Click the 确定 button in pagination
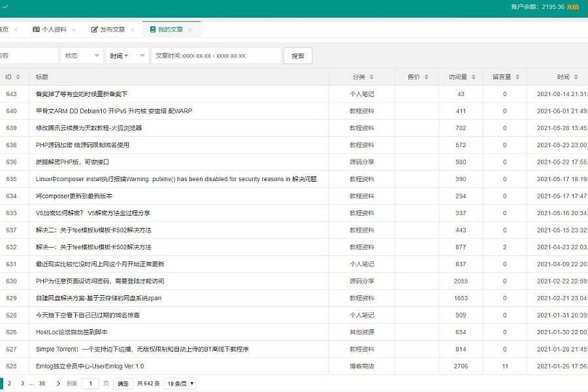This screenshot has height=392, width=588. tap(123, 384)
